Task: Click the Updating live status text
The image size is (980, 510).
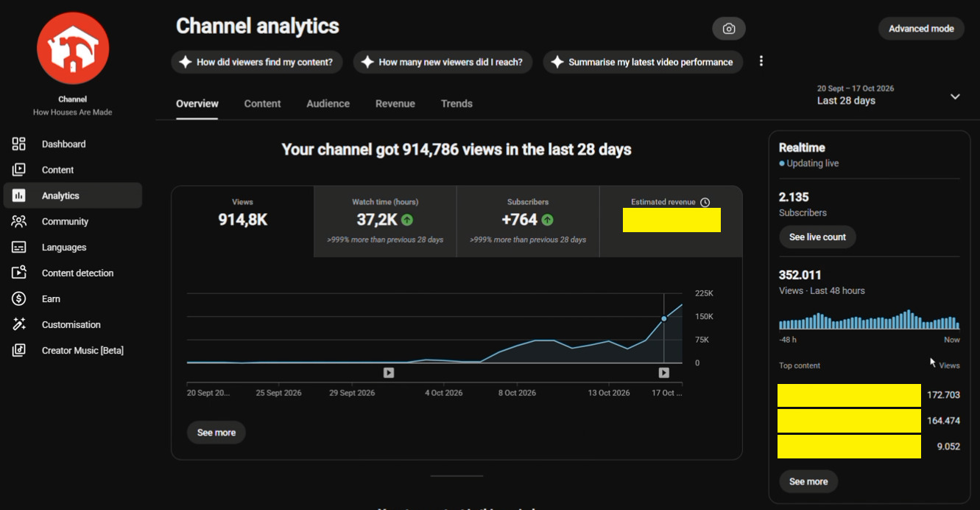Action: coord(813,164)
